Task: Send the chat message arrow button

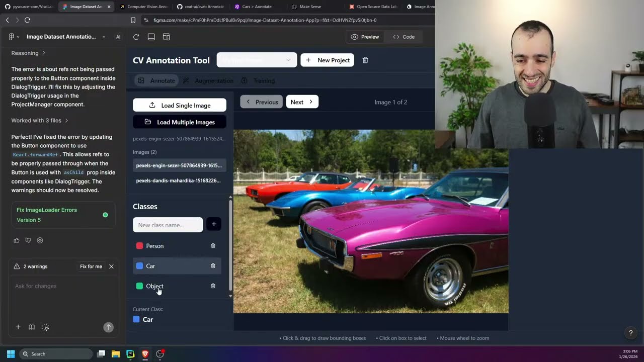Action: [x=108, y=327]
